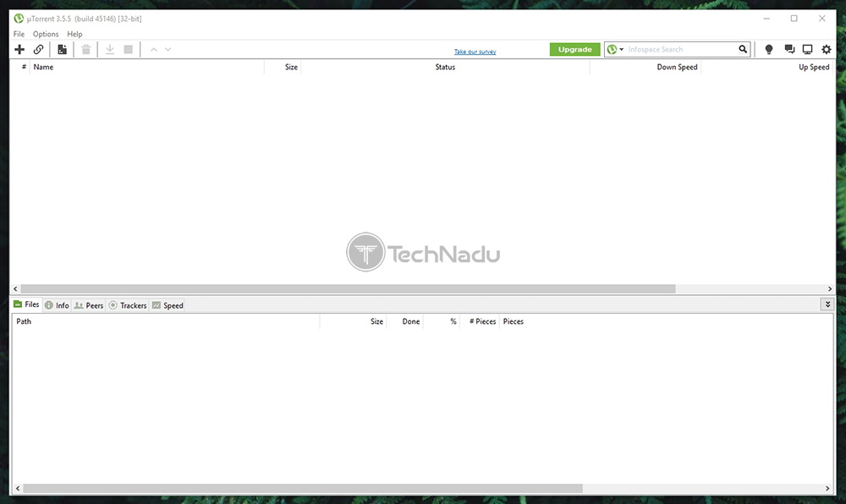
Task: Select the Create New Torrent icon
Action: click(x=61, y=49)
